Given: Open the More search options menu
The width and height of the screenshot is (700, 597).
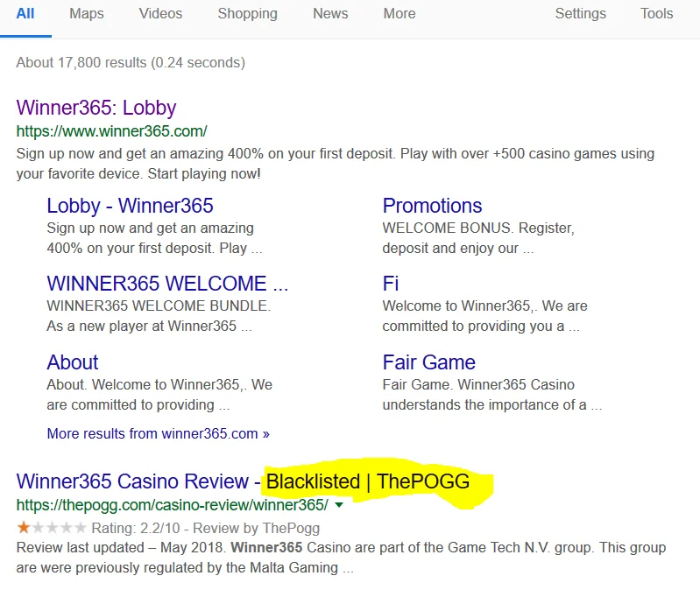Looking at the screenshot, I should point(399,14).
